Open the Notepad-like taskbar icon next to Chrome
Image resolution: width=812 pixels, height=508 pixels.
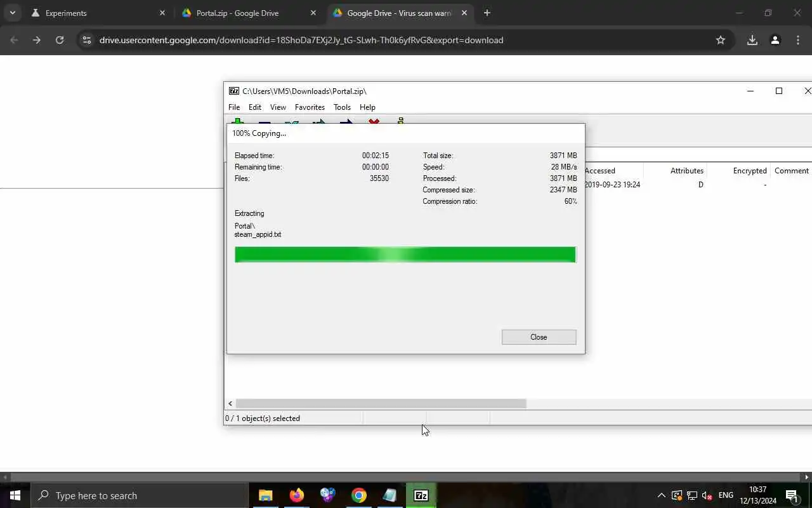(x=390, y=495)
